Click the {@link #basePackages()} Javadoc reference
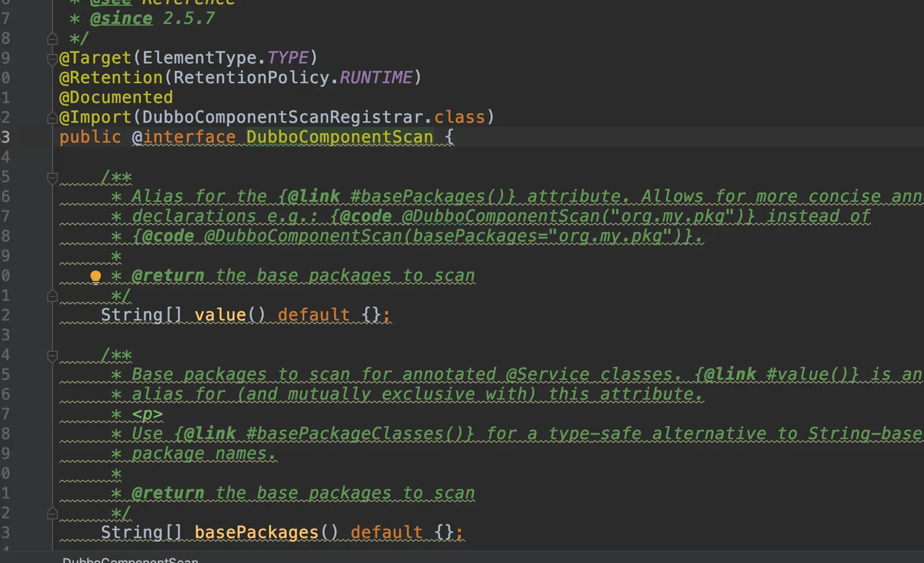Image resolution: width=924 pixels, height=563 pixels. click(x=397, y=196)
